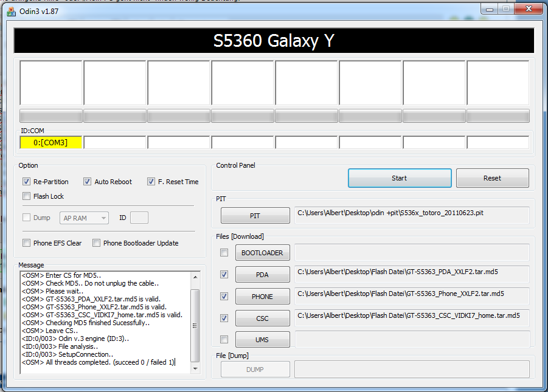Click log line 'File analysis..'
Image resolution: width=548 pixels, height=392 pixels.
click(60, 346)
